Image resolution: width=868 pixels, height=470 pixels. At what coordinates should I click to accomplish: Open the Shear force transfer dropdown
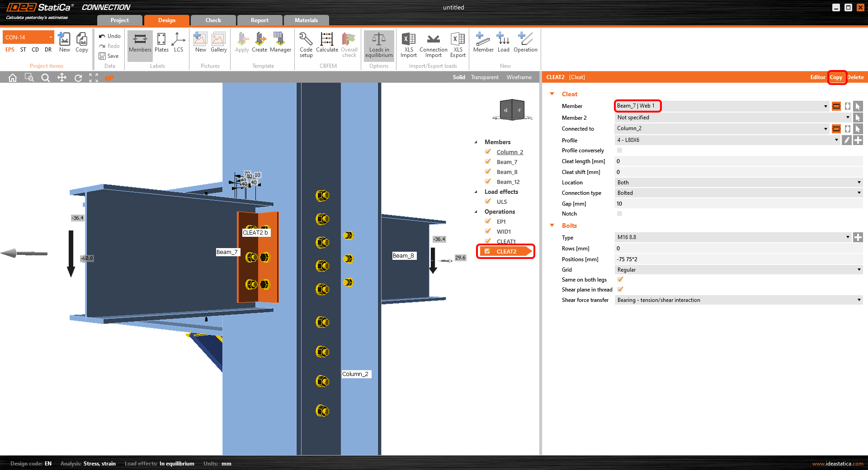click(x=738, y=300)
